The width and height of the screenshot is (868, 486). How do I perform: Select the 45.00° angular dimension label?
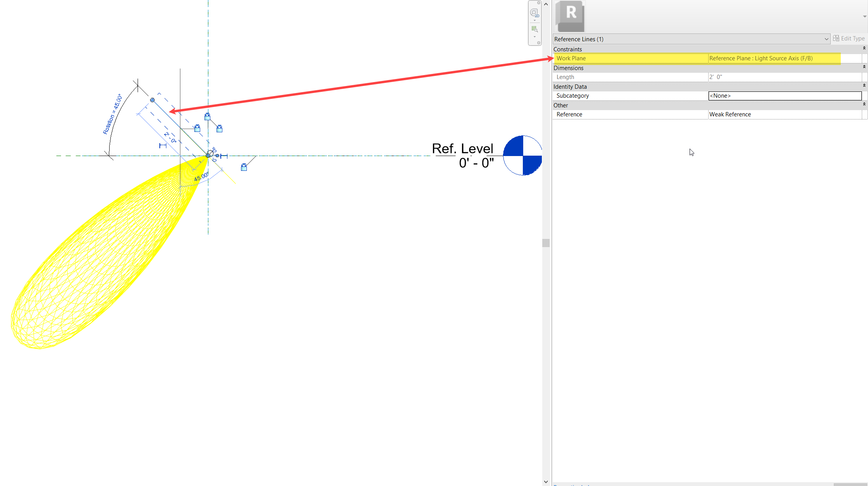pos(201,176)
